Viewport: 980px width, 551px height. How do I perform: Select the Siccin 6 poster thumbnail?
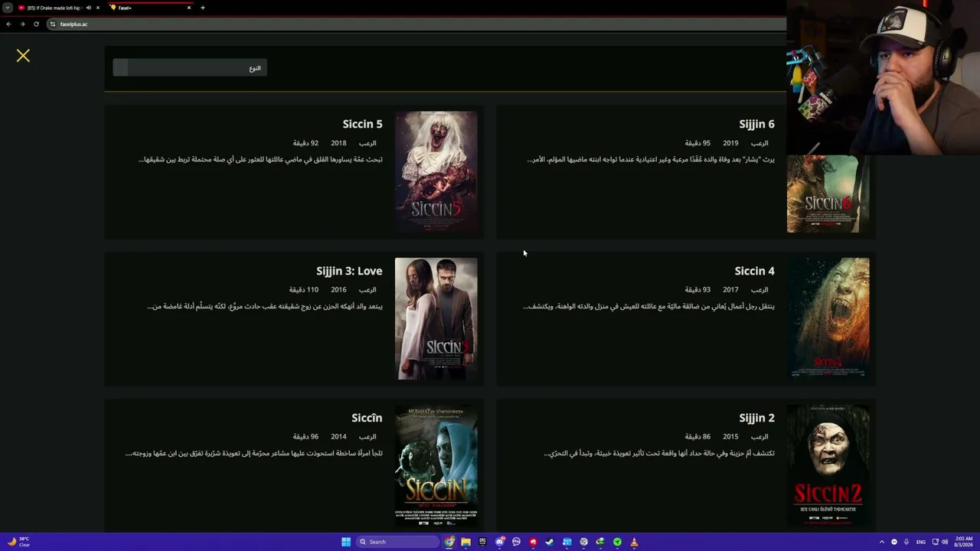tap(828, 194)
